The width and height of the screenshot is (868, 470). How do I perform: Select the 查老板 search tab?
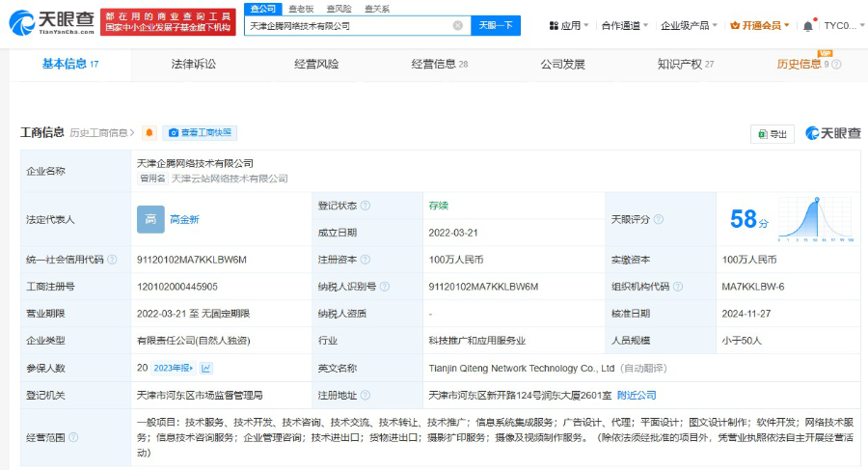(x=301, y=9)
